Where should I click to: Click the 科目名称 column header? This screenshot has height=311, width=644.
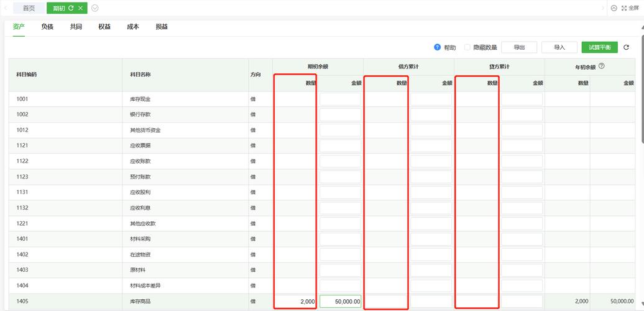coord(140,75)
